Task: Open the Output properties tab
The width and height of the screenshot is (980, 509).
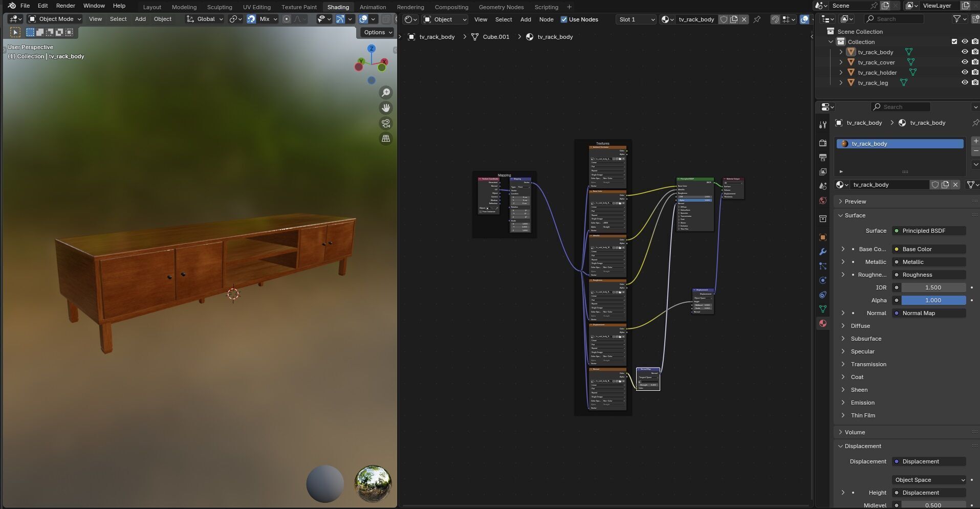Action: [823, 158]
